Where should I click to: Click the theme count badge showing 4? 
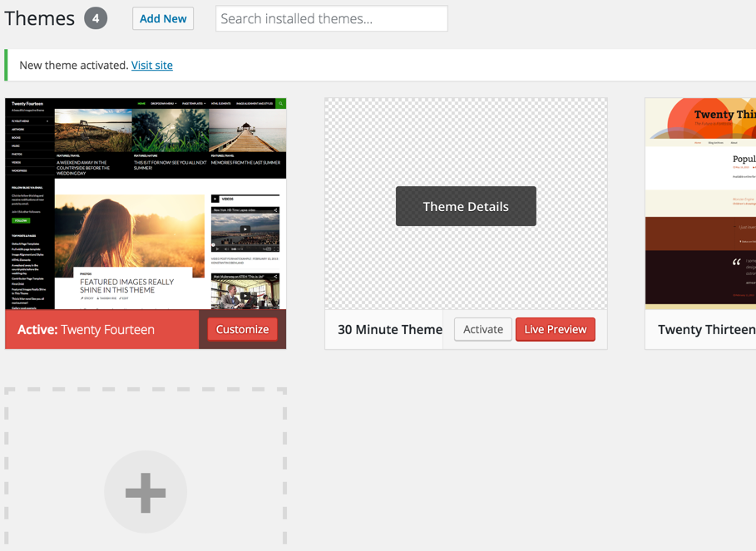pyautogui.click(x=96, y=19)
